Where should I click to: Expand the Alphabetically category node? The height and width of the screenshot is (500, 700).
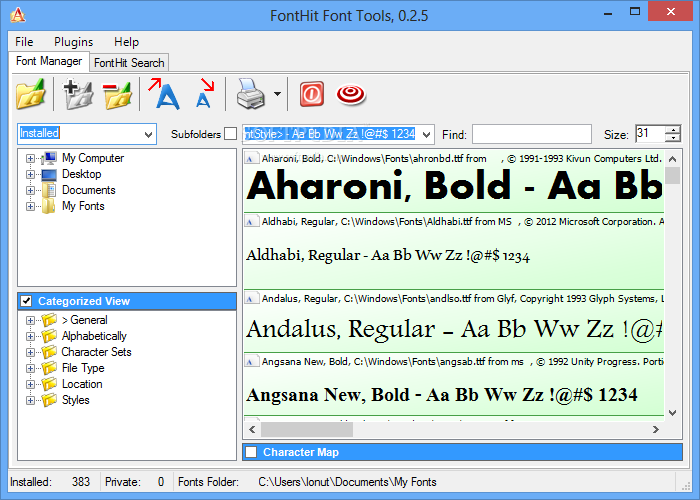click(30, 337)
